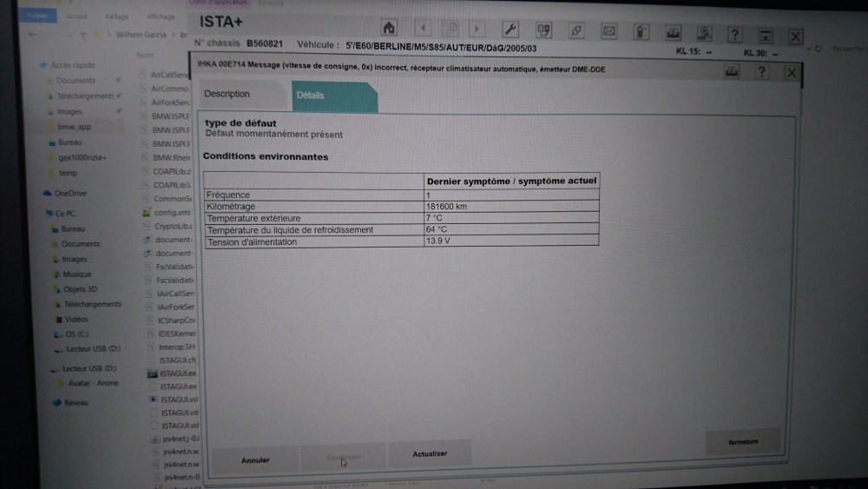Click the forward arrow in ISTA+ toolbar
Image resolution: width=868 pixels, height=489 pixels.
coord(477,29)
